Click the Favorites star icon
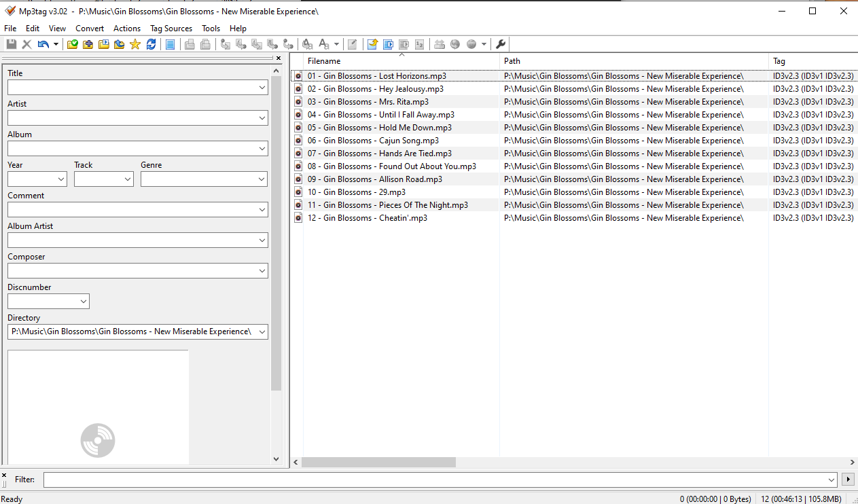Image resolution: width=858 pixels, height=504 pixels. click(135, 44)
